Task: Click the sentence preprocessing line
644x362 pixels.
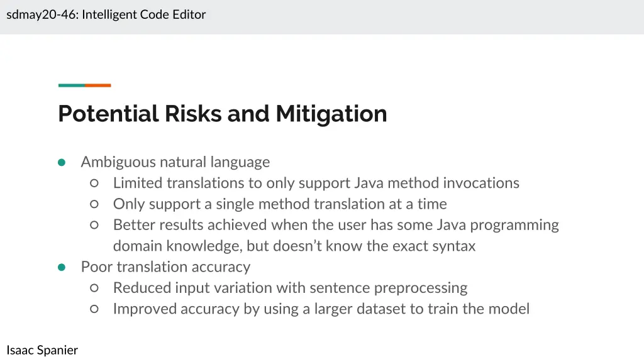Action: click(x=290, y=288)
